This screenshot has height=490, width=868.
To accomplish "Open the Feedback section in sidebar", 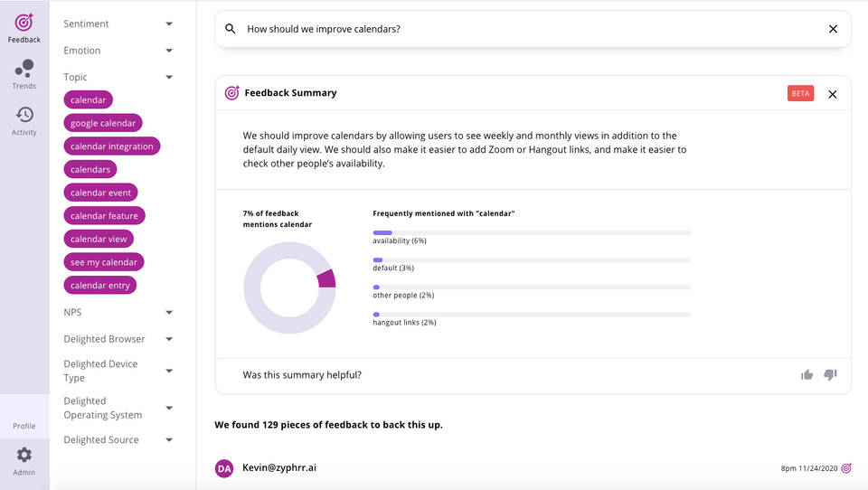I will point(24,28).
